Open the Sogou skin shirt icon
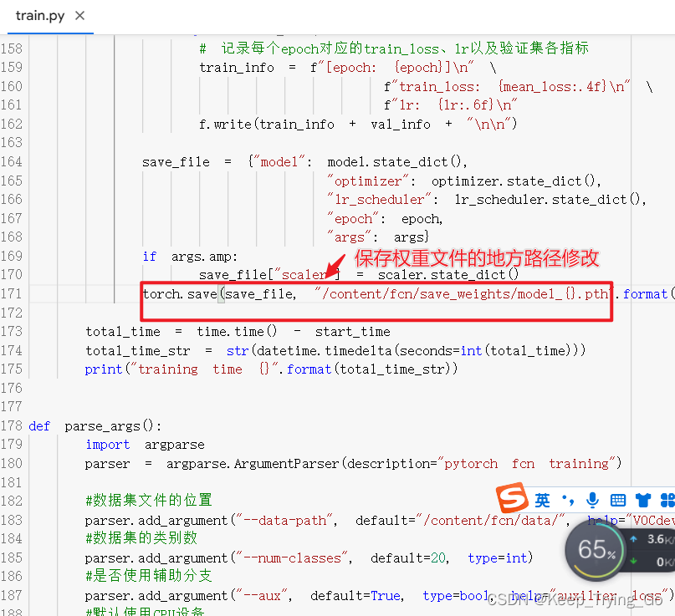Image resolution: width=675 pixels, height=616 pixels. click(x=642, y=501)
